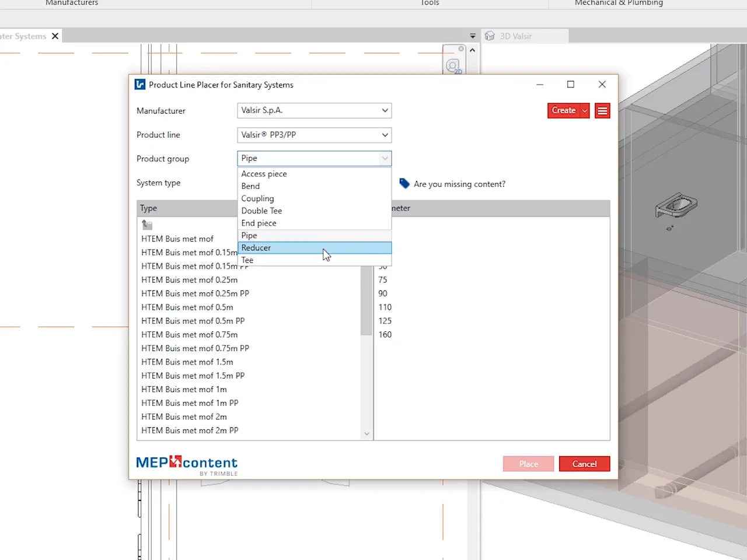Screen dimensions: 747x560
Task: Click the Place button
Action: tap(528, 464)
